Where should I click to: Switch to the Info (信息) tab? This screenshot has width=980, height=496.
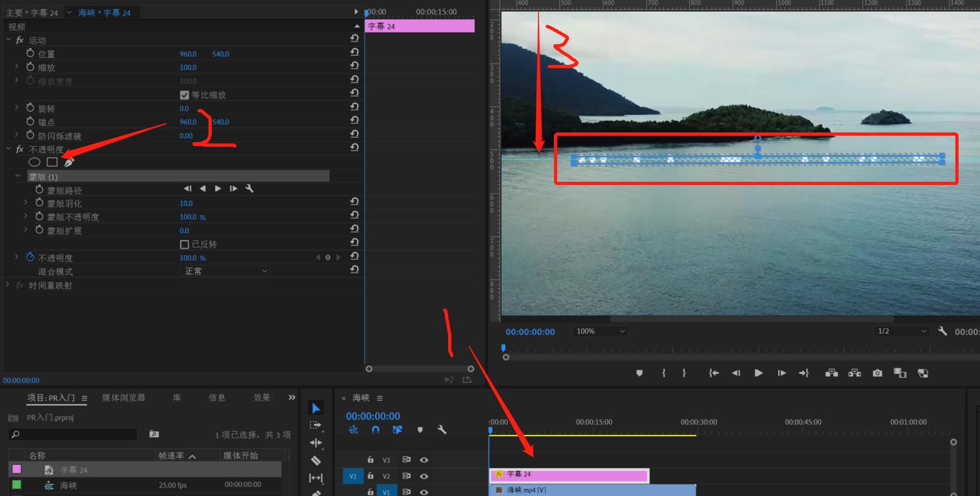tap(217, 397)
